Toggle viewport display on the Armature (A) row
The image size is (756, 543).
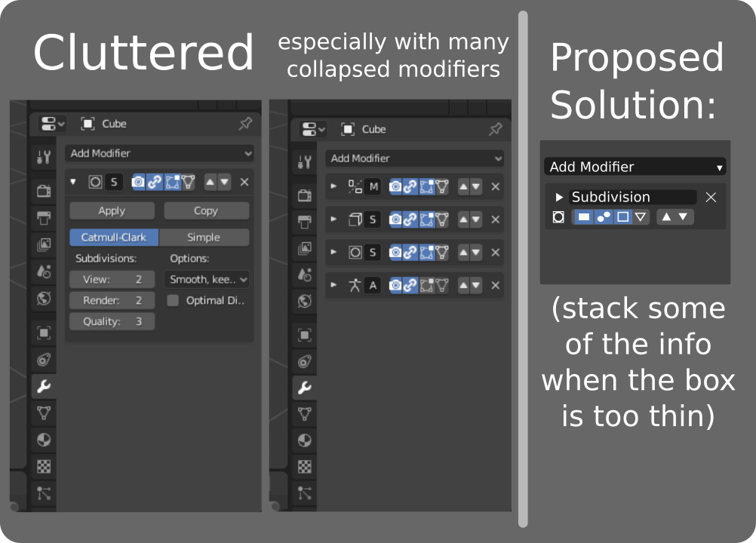(410, 285)
